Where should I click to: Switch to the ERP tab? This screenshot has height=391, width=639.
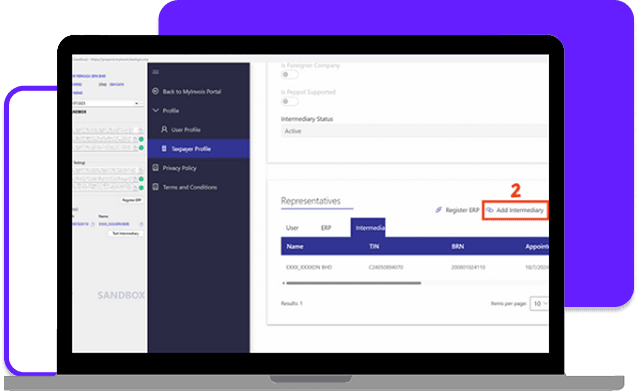[x=326, y=228]
